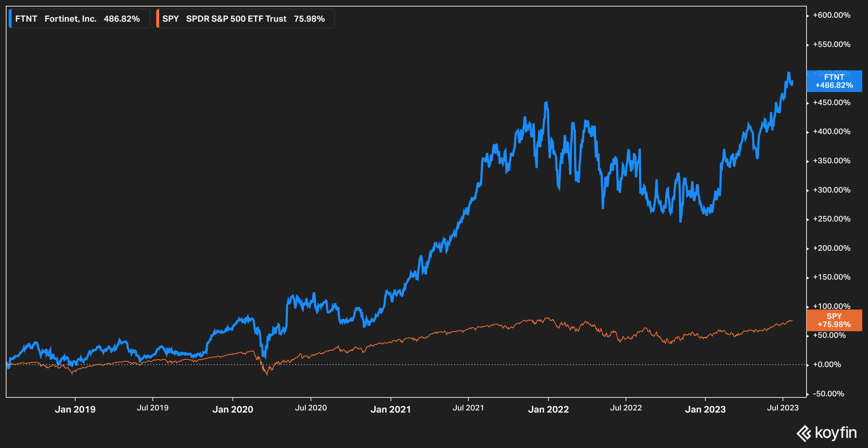Click the +400.00% y-axis label
Image resolution: width=868 pixels, height=448 pixels.
tap(832, 132)
